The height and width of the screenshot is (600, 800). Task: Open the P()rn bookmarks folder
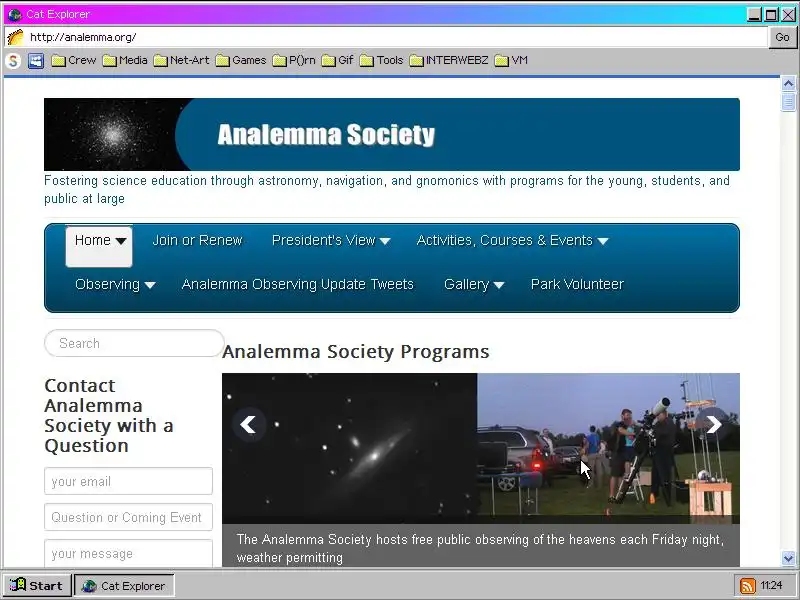[x=294, y=61]
